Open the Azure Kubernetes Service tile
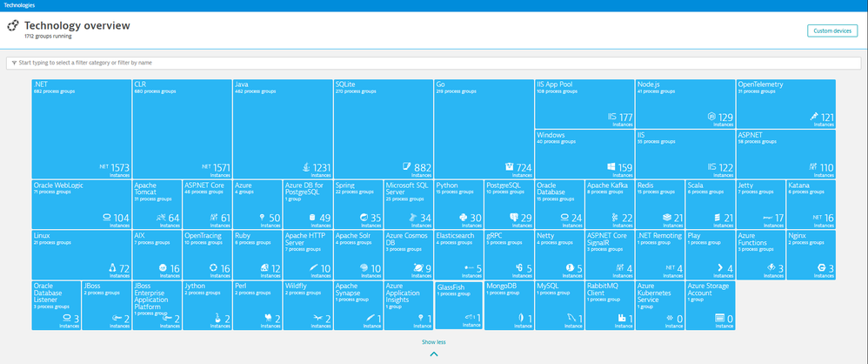 tap(660, 306)
